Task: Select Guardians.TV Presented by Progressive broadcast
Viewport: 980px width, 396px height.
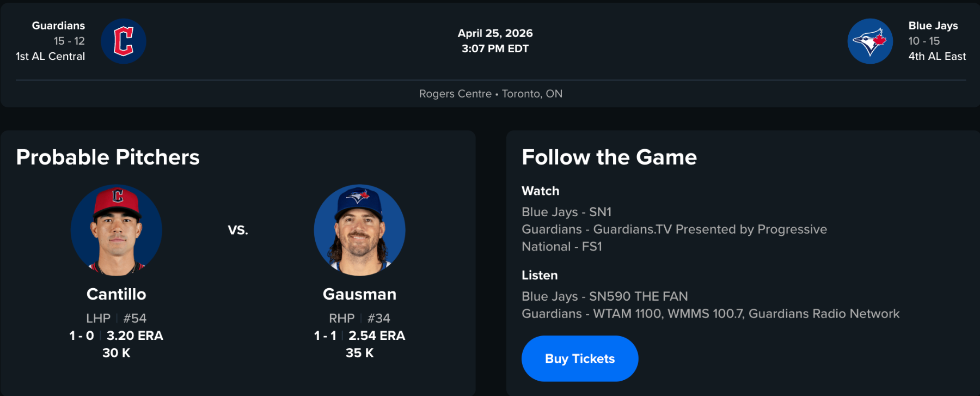Action: [674, 229]
